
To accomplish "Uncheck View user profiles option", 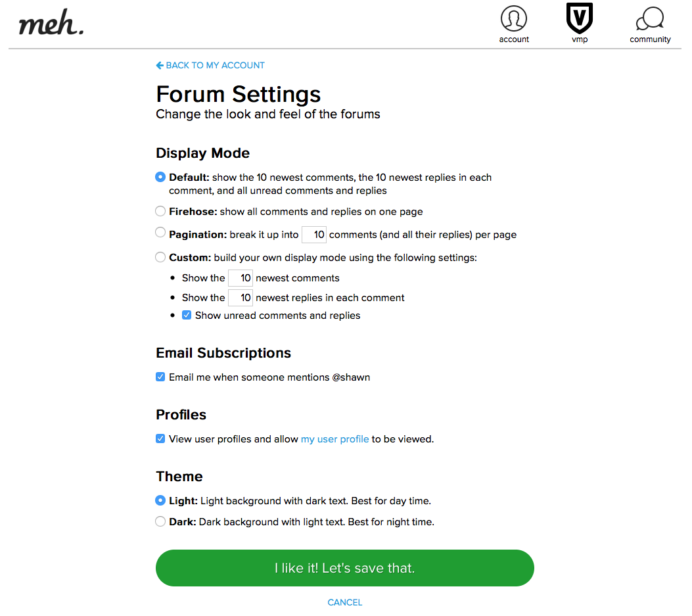I will pyautogui.click(x=160, y=438).
